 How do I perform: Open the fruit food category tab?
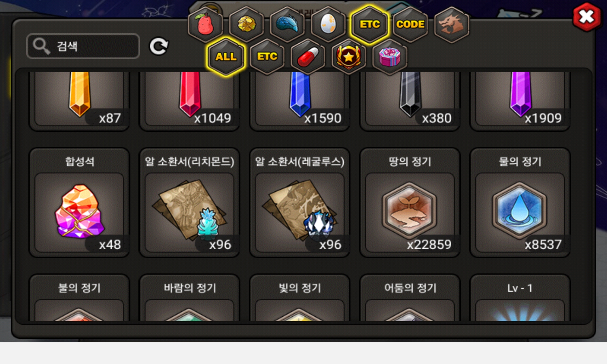[x=205, y=24]
